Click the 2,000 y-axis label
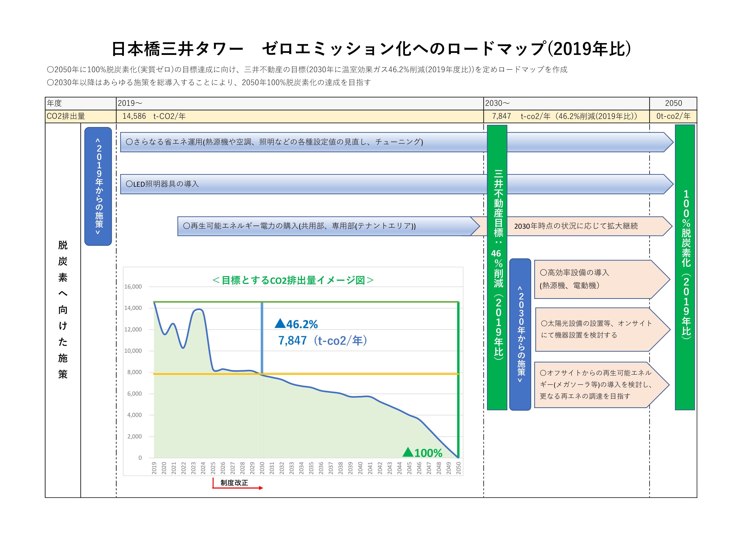 (x=135, y=437)
